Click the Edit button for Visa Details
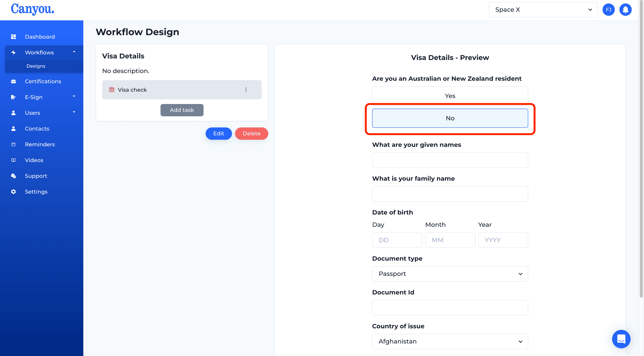The width and height of the screenshot is (644, 356). (219, 133)
